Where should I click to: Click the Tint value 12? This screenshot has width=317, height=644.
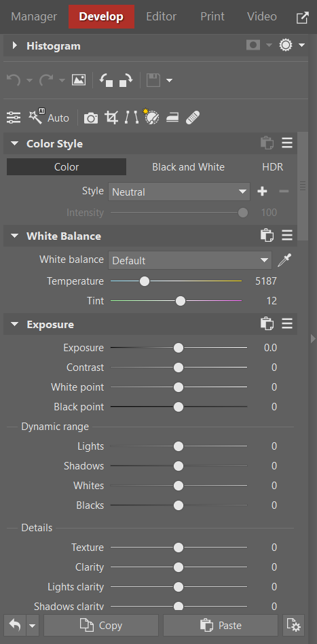272,301
